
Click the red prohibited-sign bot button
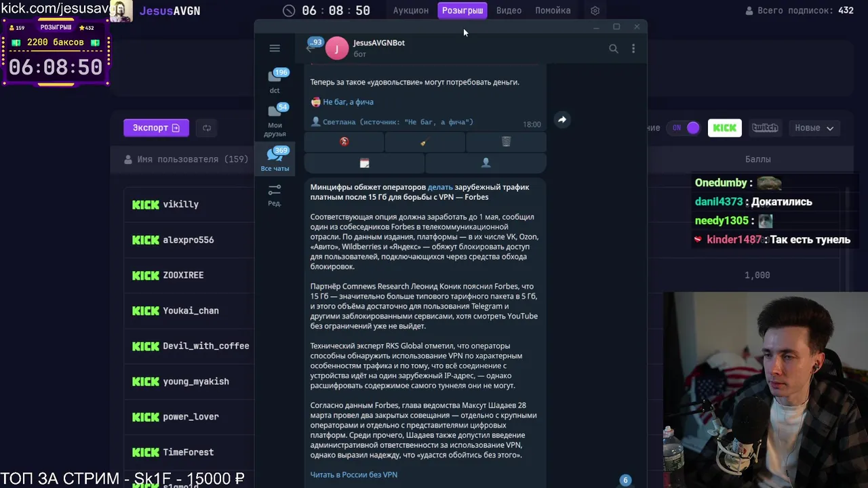tap(344, 142)
